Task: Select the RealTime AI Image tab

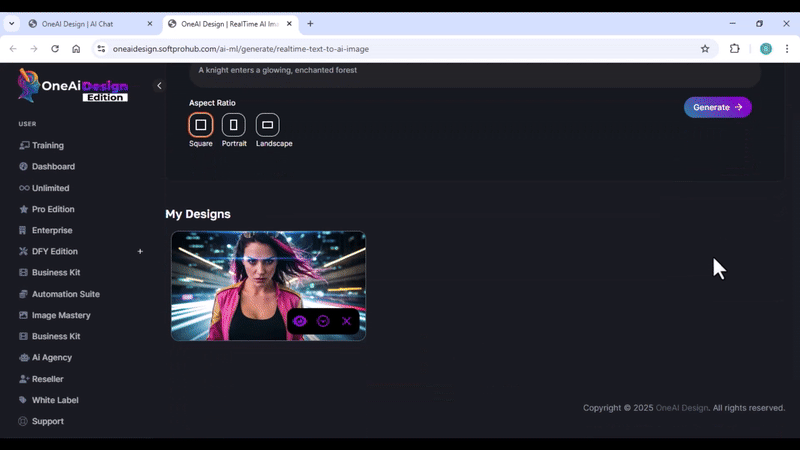Action: pos(230,24)
